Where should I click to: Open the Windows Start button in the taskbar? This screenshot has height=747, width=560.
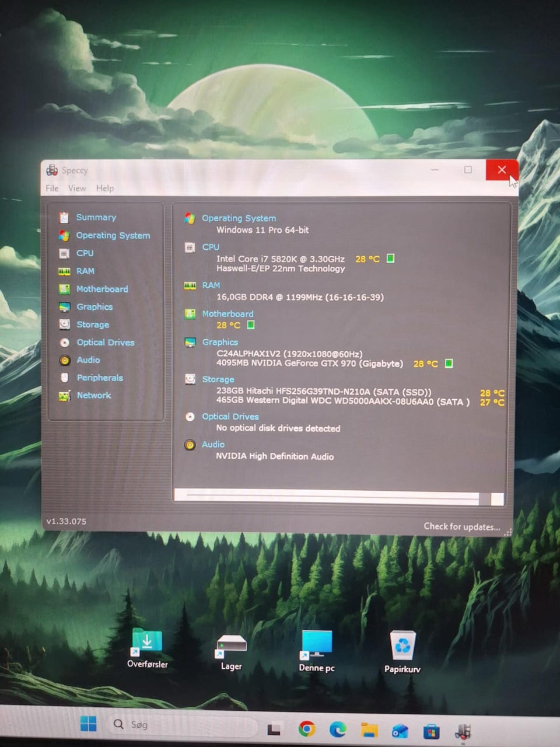click(88, 724)
